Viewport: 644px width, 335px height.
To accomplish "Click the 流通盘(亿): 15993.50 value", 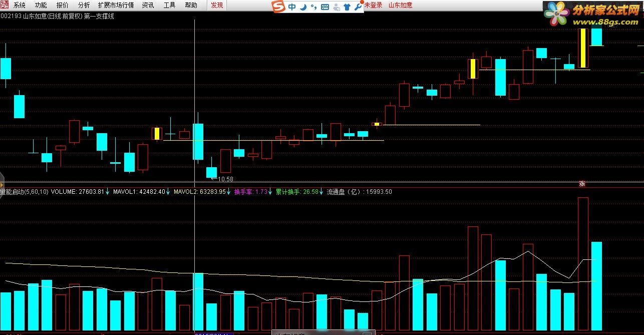I will click(x=359, y=192).
